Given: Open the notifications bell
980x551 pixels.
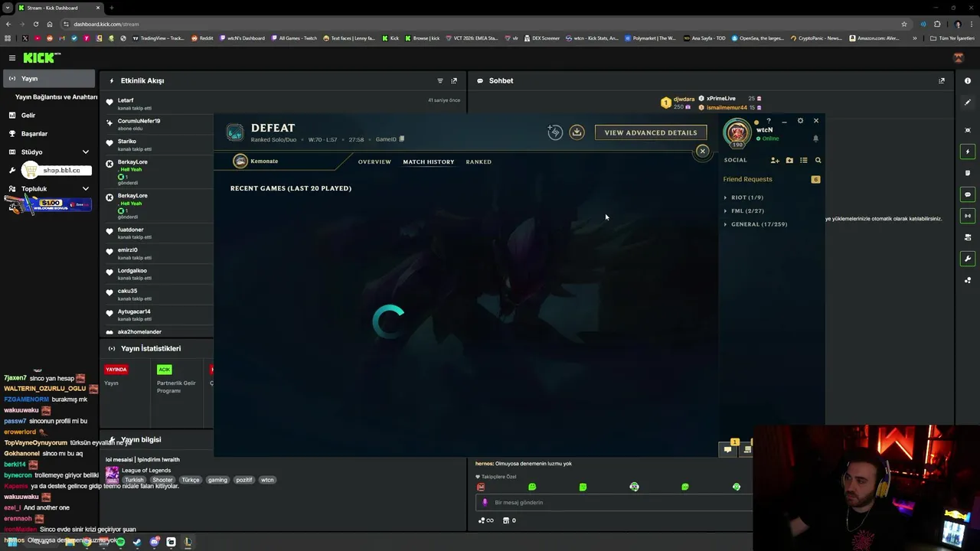Looking at the screenshot, I should (x=815, y=139).
